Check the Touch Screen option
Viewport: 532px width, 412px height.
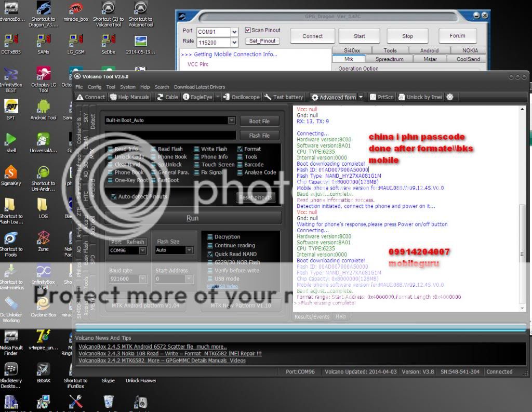(196, 165)
